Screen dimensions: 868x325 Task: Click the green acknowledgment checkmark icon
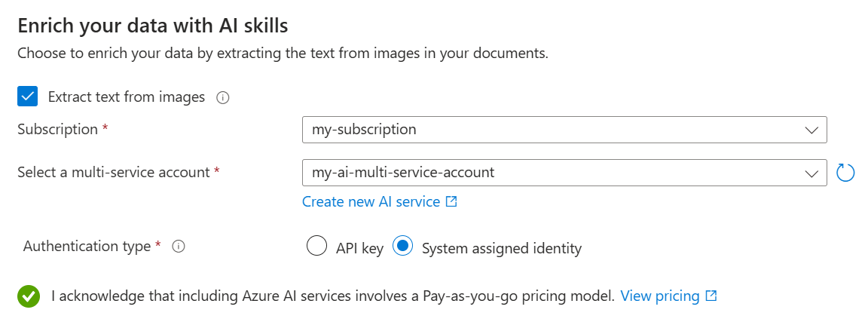pos(28,296)
